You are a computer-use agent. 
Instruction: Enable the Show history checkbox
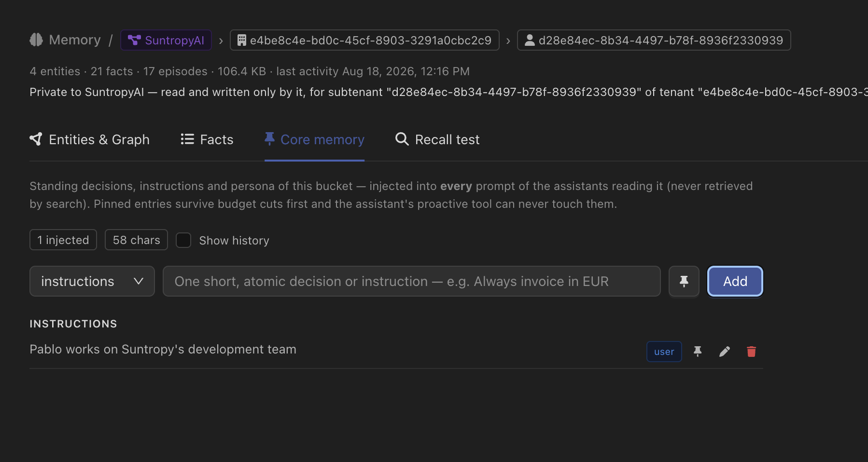pyautogui.click(x=183, y=240)
